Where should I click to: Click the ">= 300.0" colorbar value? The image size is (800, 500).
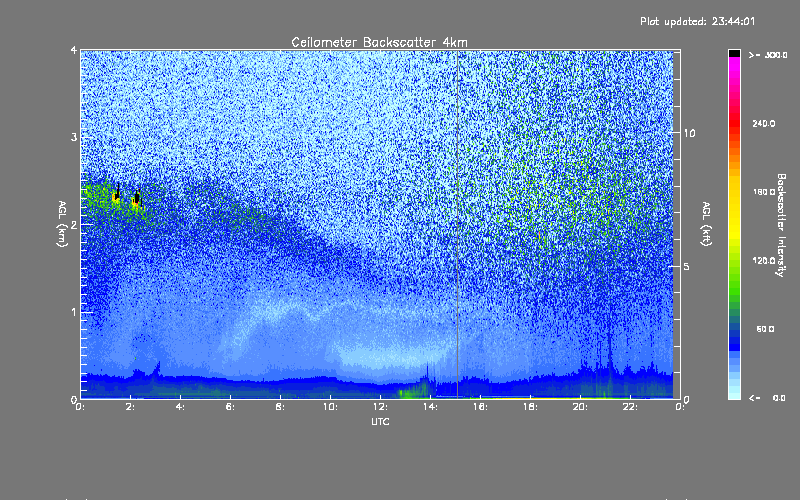coord(768,55)
